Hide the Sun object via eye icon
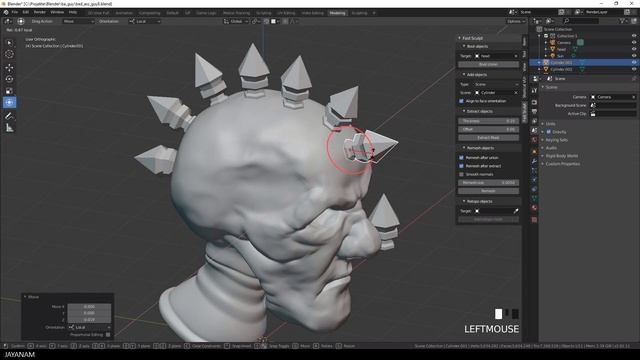640x360 pixels. coord(634,56)
